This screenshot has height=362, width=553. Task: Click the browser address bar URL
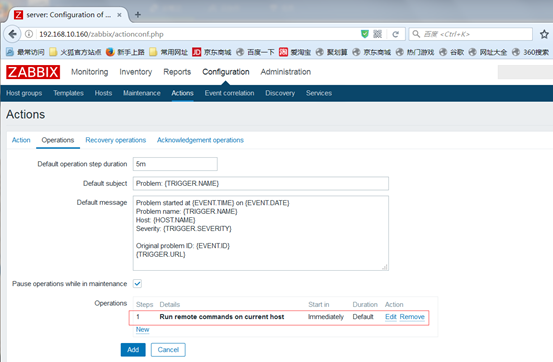click(102, 34)
